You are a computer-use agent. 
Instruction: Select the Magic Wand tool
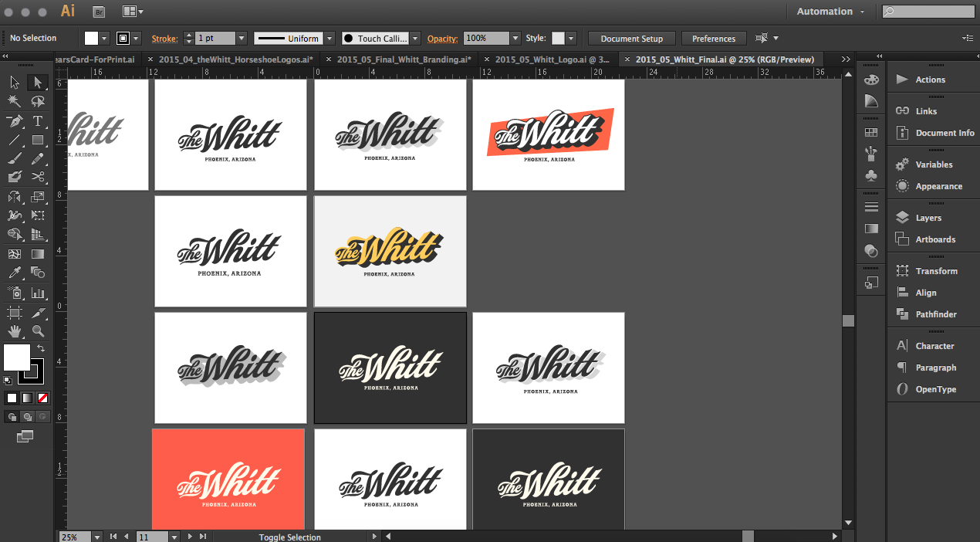(15, 101)
